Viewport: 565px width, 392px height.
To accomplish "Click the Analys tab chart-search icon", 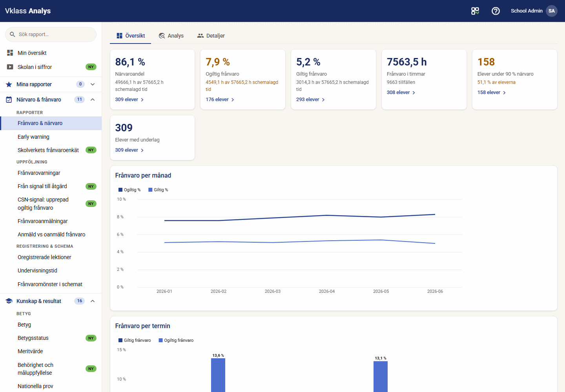I will click(162, 36).
